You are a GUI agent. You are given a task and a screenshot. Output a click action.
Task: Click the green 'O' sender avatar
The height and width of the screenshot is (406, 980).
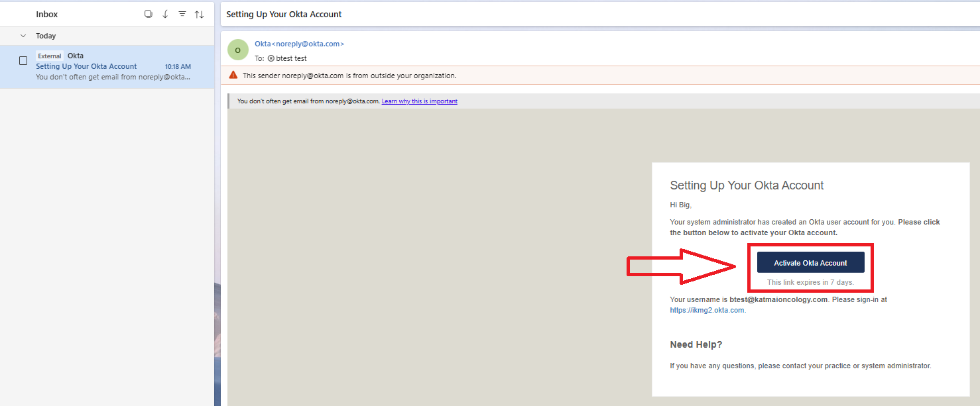pyautogui.click(x=238, y=50)
